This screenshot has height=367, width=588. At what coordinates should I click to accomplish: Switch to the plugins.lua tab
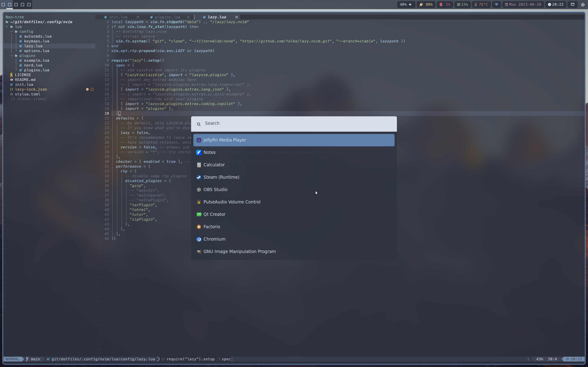pos(167,17)
